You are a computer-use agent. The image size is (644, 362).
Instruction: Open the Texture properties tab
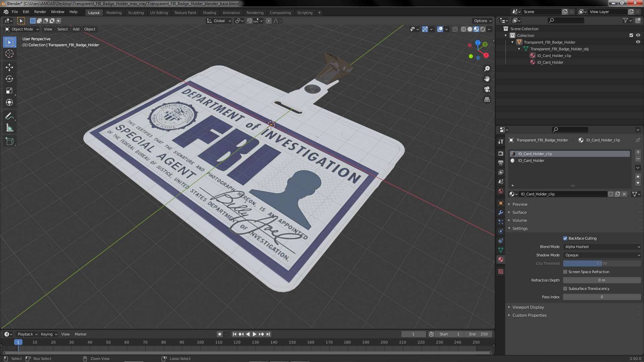(x=501, y=271)
